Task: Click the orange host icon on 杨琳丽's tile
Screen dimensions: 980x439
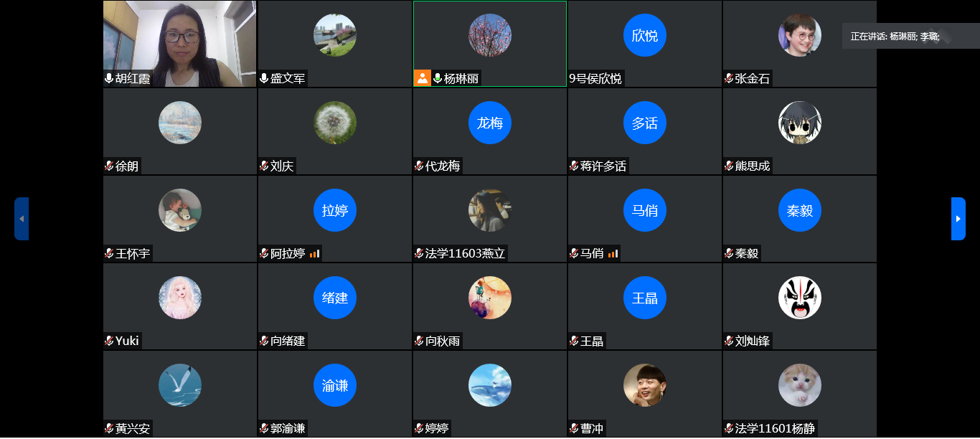Action: tap(423, 78)
